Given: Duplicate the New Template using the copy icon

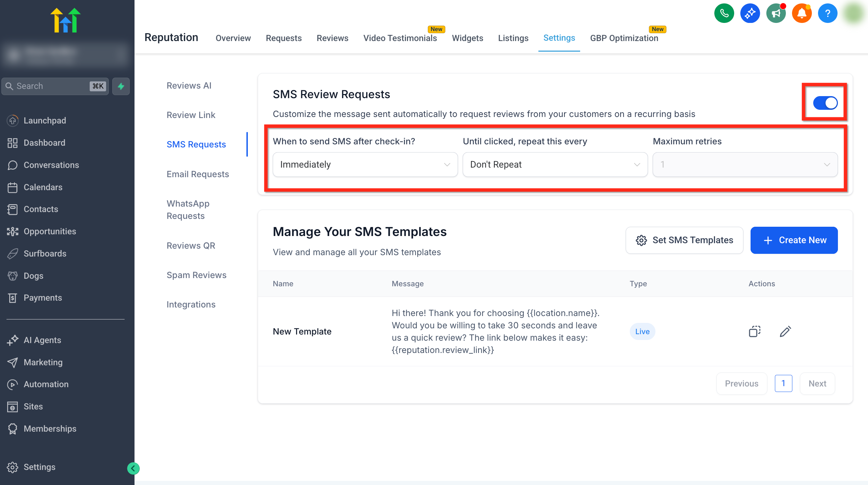Looking at the screenshot, I should point(754,331).
